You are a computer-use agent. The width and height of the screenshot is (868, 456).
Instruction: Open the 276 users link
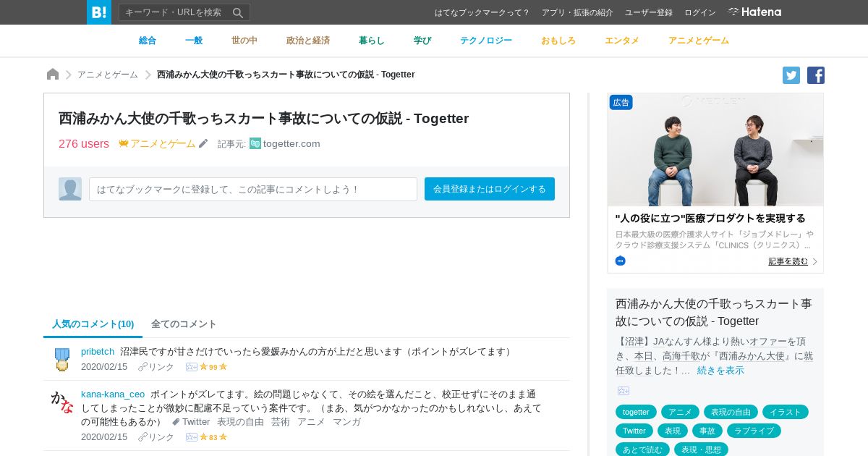click(84, 143)
